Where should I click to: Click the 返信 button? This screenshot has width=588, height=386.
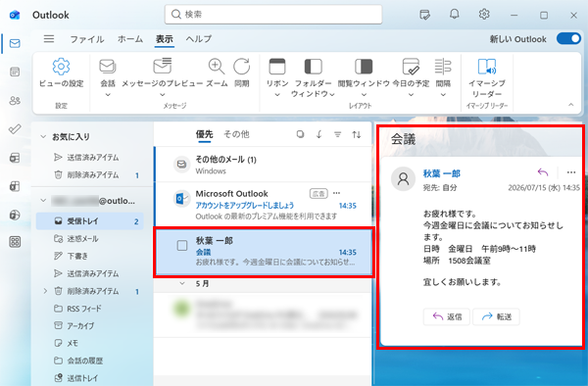[x=447, y=316]
